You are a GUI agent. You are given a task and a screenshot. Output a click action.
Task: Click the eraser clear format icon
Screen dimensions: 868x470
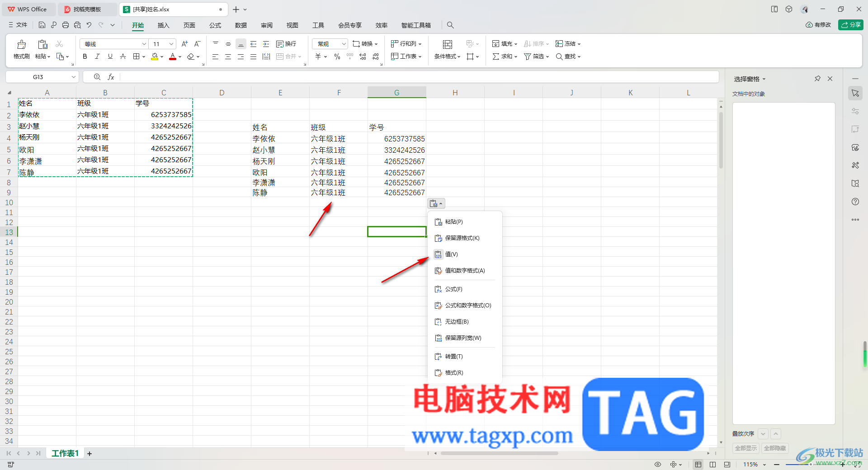click(191, 56)
